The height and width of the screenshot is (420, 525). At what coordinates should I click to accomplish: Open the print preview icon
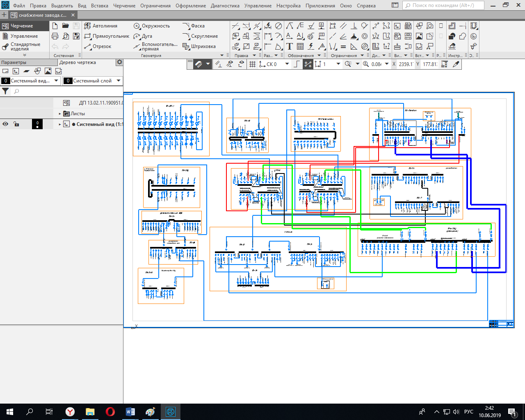click(x=66, y=36)
